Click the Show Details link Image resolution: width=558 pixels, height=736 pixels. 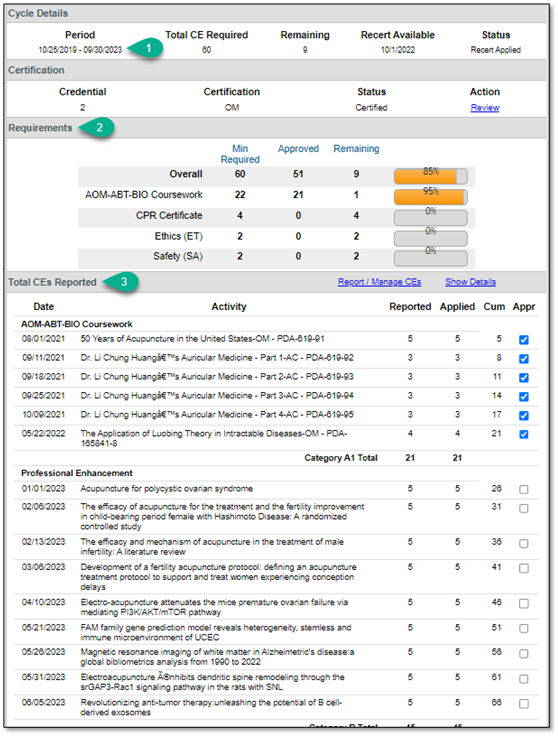point(470,282)
